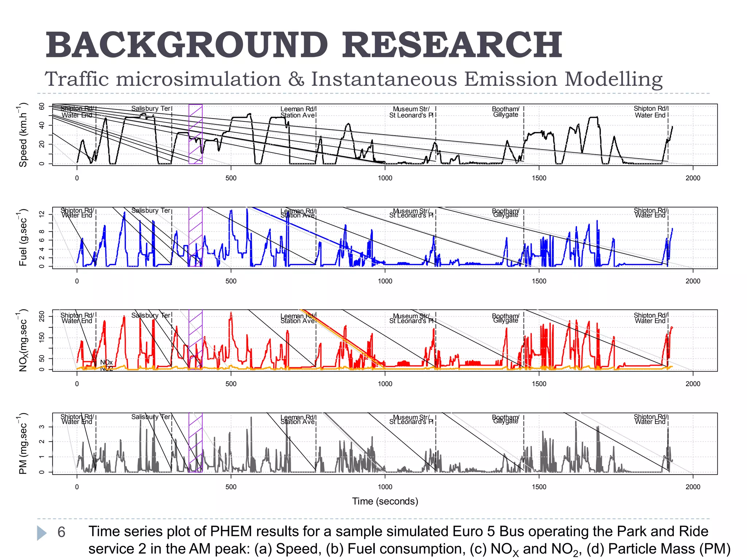Click the left-hand Shipton Rd/Water End label in speed plot

(x=77, y=112)
